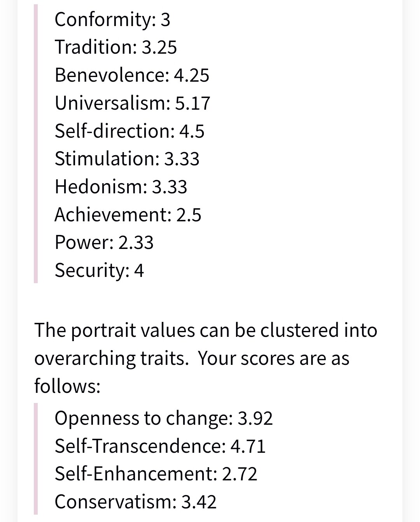Screen dimensions: 420x522
Task: Click the Hedonism: 3.33 line
Action: click(121, 187)
